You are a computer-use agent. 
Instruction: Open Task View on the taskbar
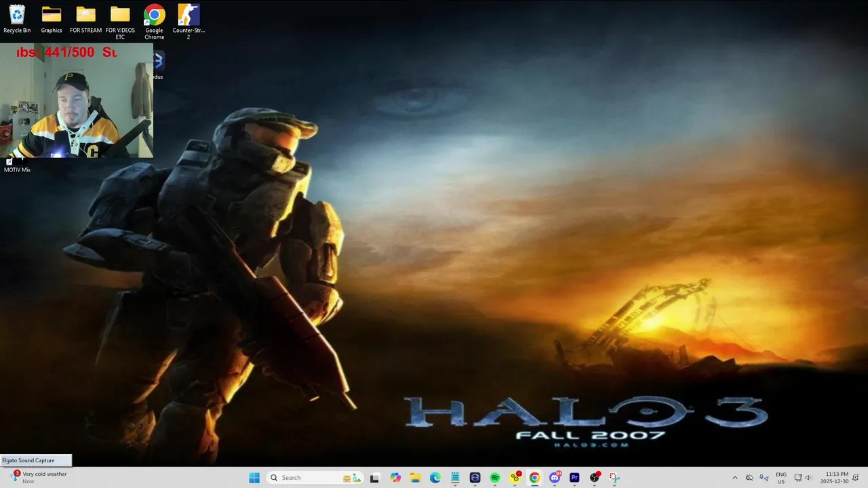pos(374,478)
